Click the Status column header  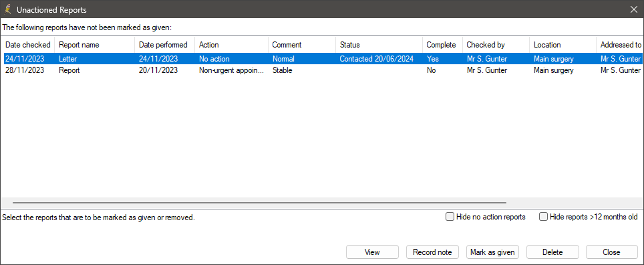(379, 45)
